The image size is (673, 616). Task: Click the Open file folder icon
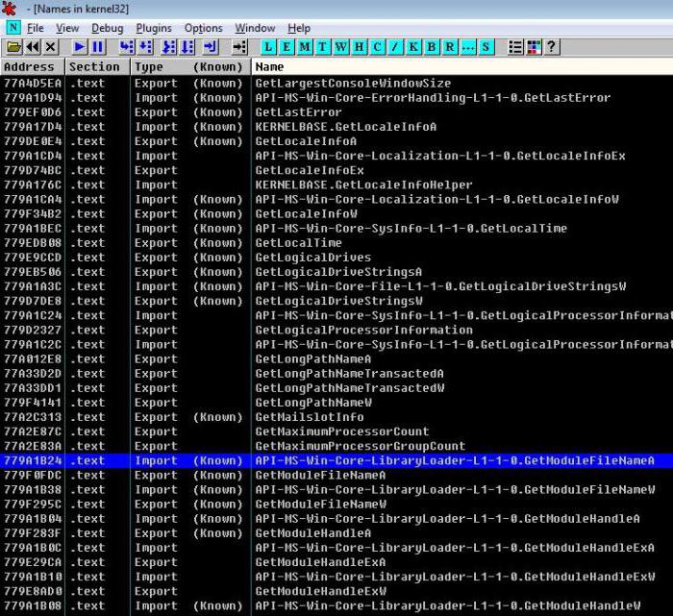point(13,47)
